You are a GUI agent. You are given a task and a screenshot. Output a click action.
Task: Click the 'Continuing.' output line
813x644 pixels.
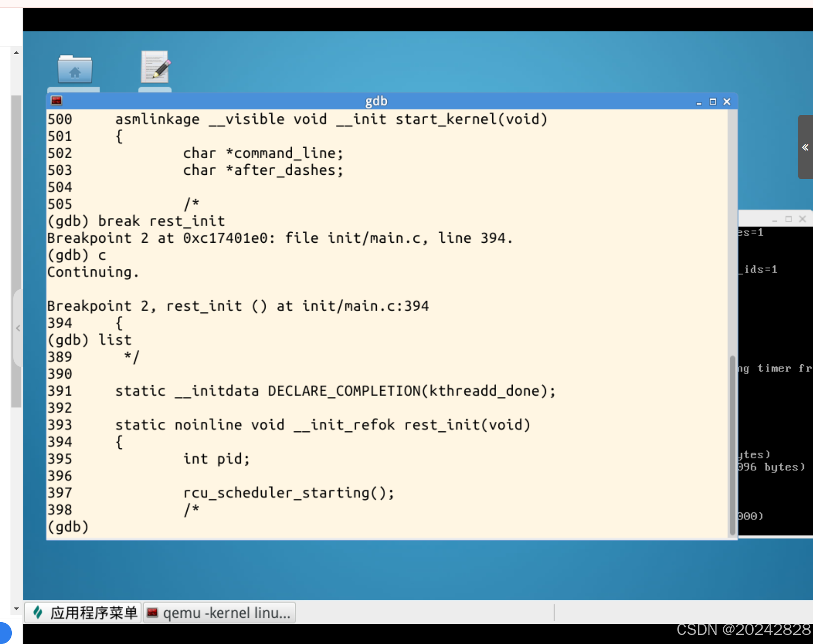(x=93, y=273)
